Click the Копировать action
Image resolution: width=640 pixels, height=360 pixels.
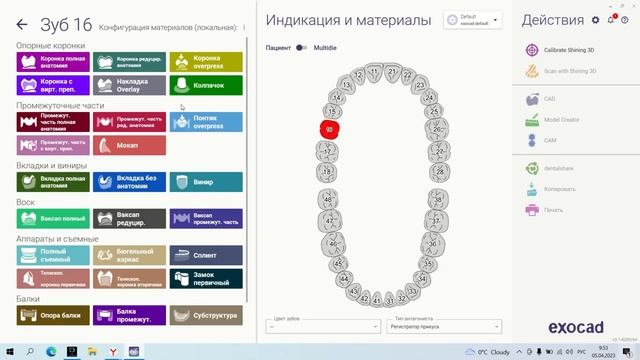551,189
